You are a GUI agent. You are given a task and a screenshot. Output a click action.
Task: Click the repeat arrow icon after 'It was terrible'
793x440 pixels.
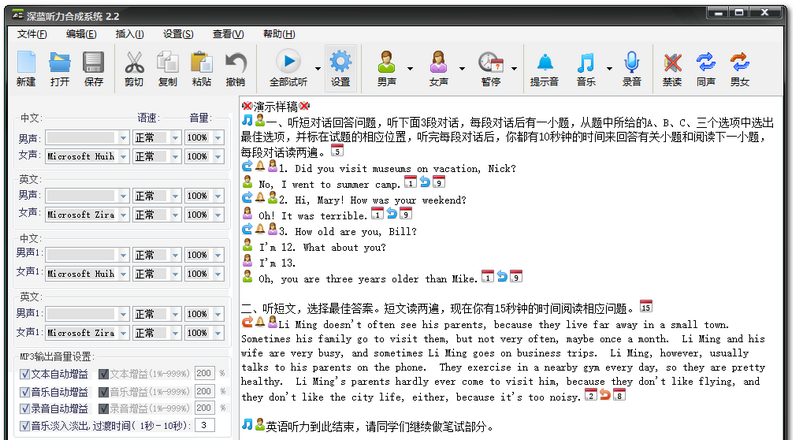pos(391,213)
